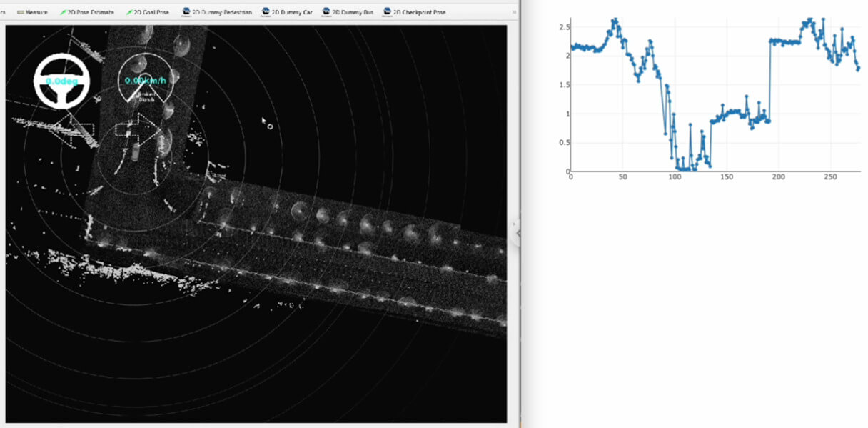
Task: Select the 2D Dummy Pedestrian tool
Action: (217, 12)
